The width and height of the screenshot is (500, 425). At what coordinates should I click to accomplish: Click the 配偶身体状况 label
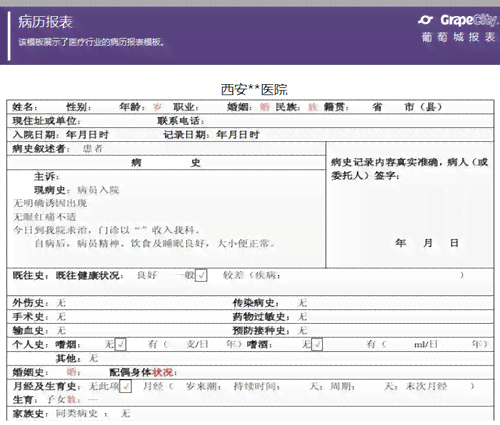(x=143, y=372)
